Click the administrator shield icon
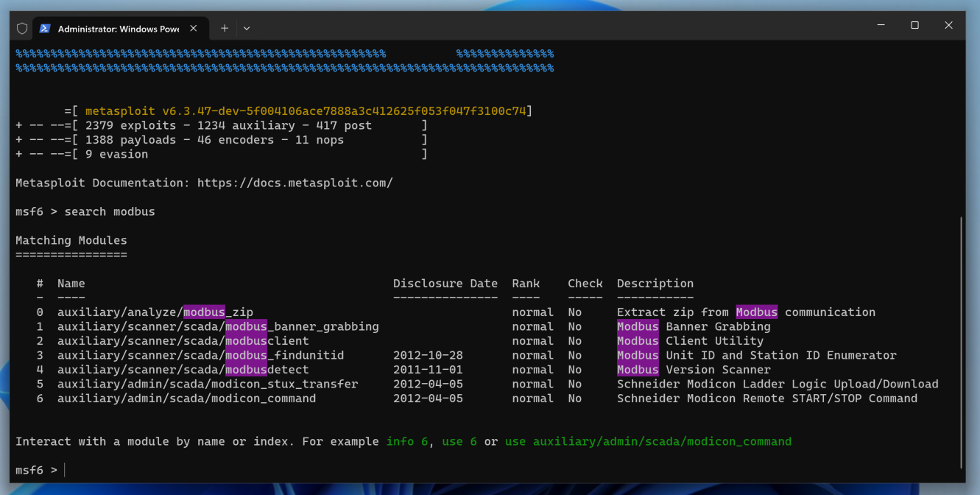 [x=22, y=28]
